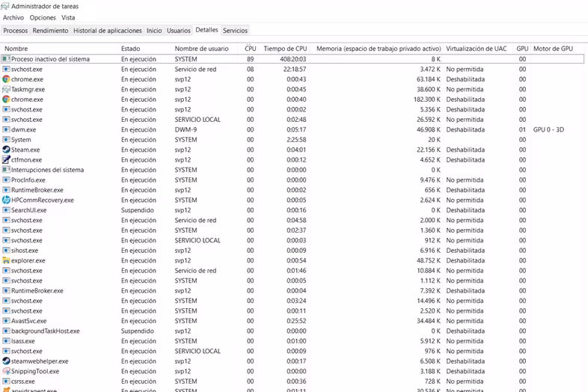Image resolution: width=588 pixels, height=392 pixels.
Task: Click the 408:20:03 CPU time cell
Action: pyautogui.click(x=293, y=59)
